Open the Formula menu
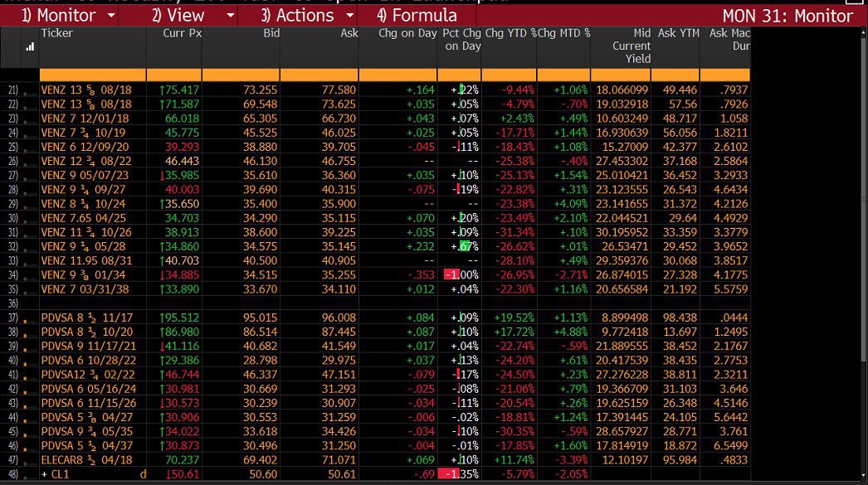Image resolution: width=868 pixels, height=485 pixels. (x=417, y=16)
